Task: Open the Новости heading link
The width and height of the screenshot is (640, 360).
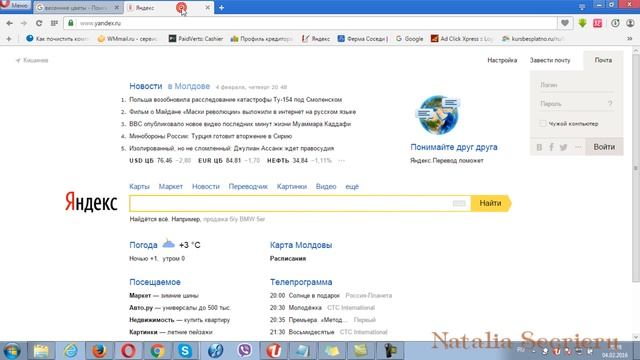Action: (146, 86)
